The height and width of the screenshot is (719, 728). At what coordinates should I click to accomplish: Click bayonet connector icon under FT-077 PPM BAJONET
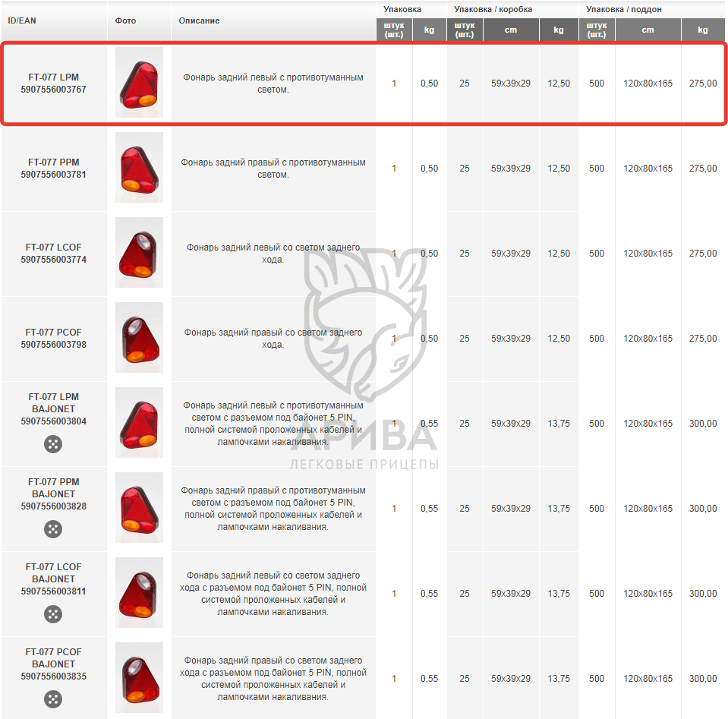point(53,529)
